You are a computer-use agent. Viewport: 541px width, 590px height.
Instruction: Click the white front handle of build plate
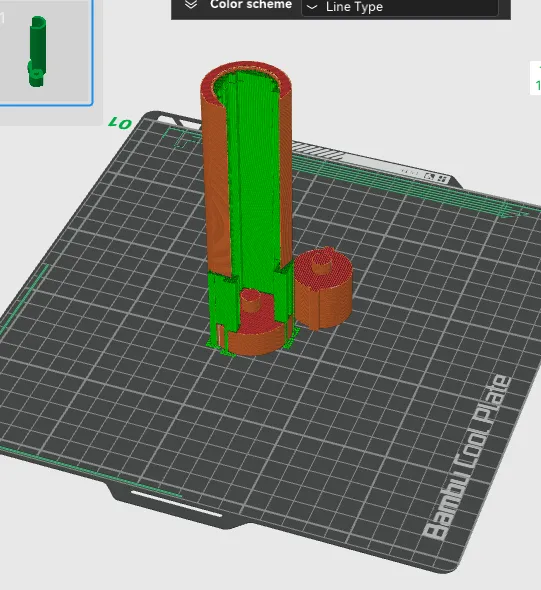point(176,503)
